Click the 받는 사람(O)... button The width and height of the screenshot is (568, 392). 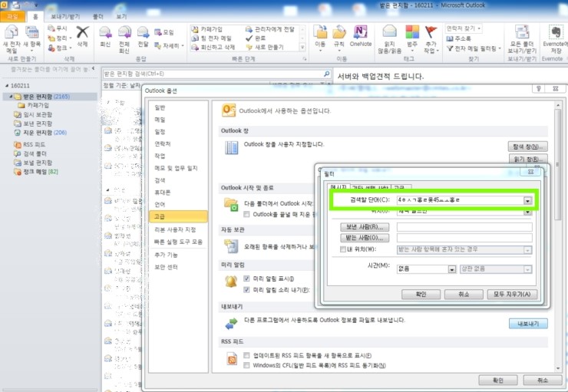[x=365, y=238]
